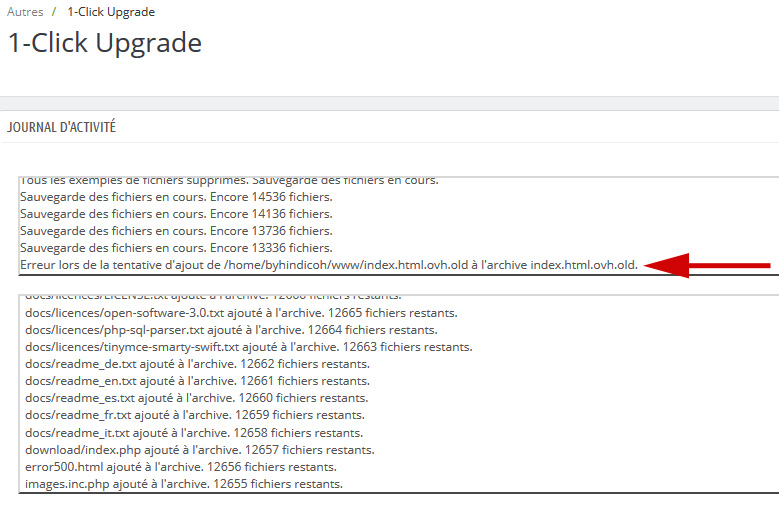Click the readme_it.txt log entry

coord(194,433)
